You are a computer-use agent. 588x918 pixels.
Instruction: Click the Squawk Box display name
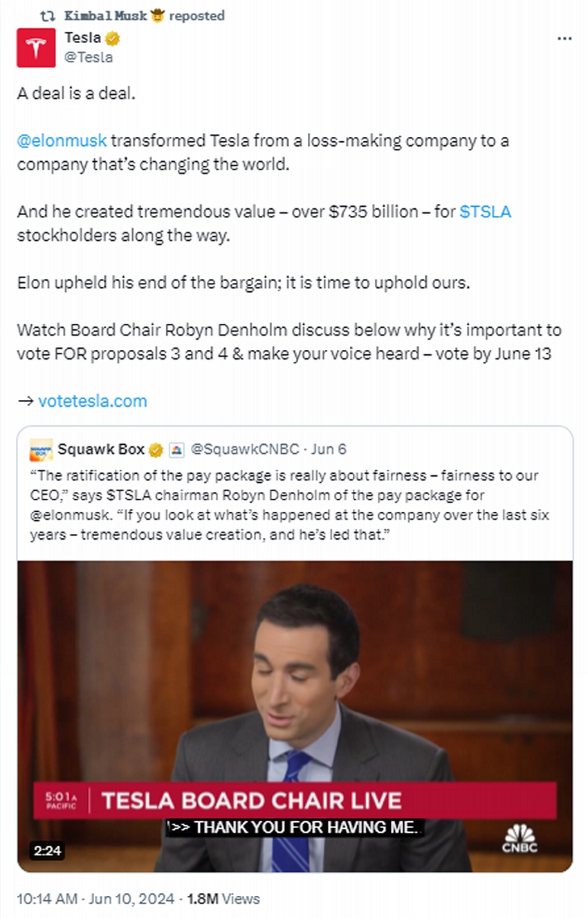pyautogui.click(x=101, y=449)
